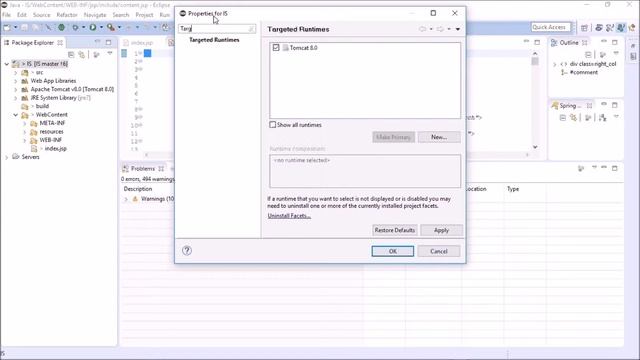Click the forward navigation arrow in Targeted Runtimes header
The width and height of the screenshot is (640, 360).
click(440, 29)
